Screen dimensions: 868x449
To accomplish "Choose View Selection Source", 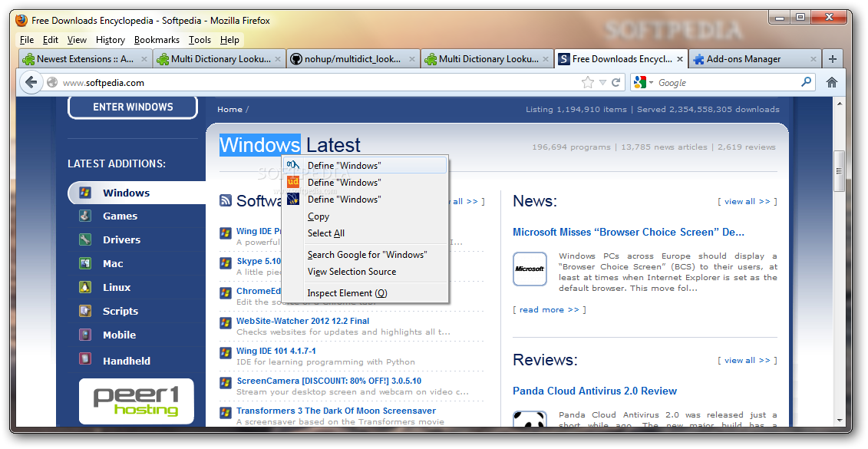I will click(x=365, y=271).
